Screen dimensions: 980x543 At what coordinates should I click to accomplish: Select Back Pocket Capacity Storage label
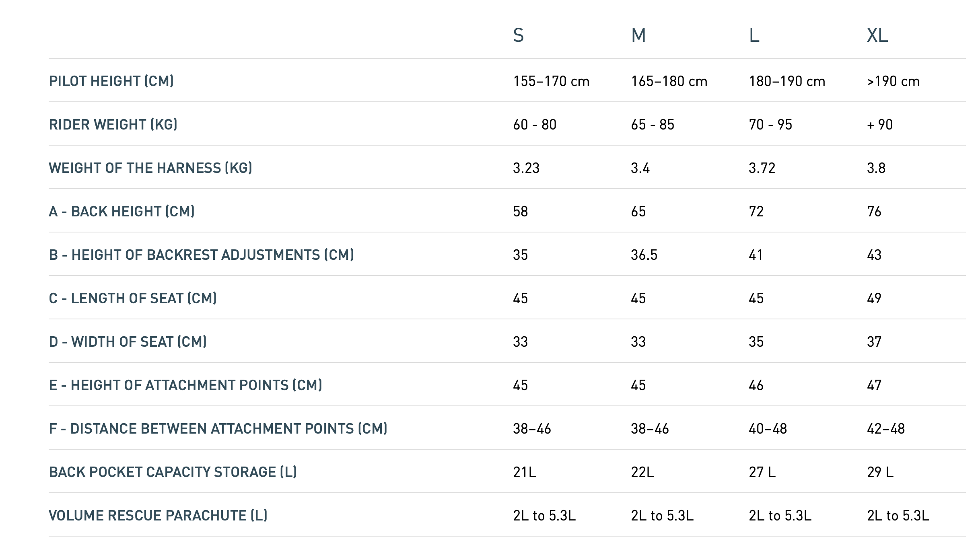(173, 472)
